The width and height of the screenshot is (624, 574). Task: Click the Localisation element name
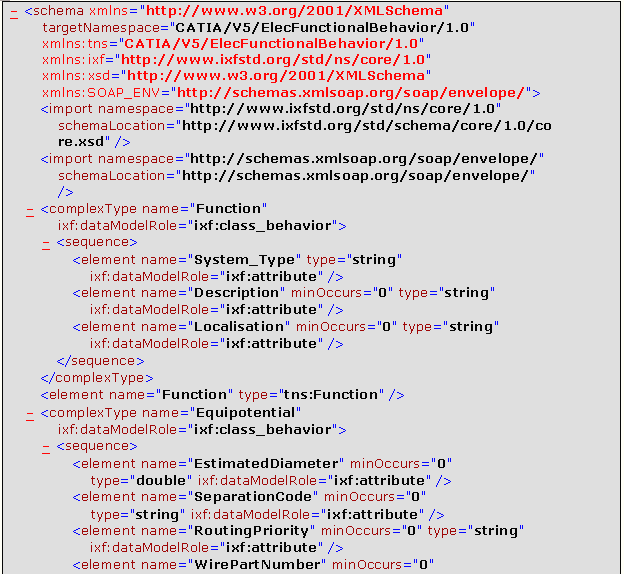click(x=239, y=327)
